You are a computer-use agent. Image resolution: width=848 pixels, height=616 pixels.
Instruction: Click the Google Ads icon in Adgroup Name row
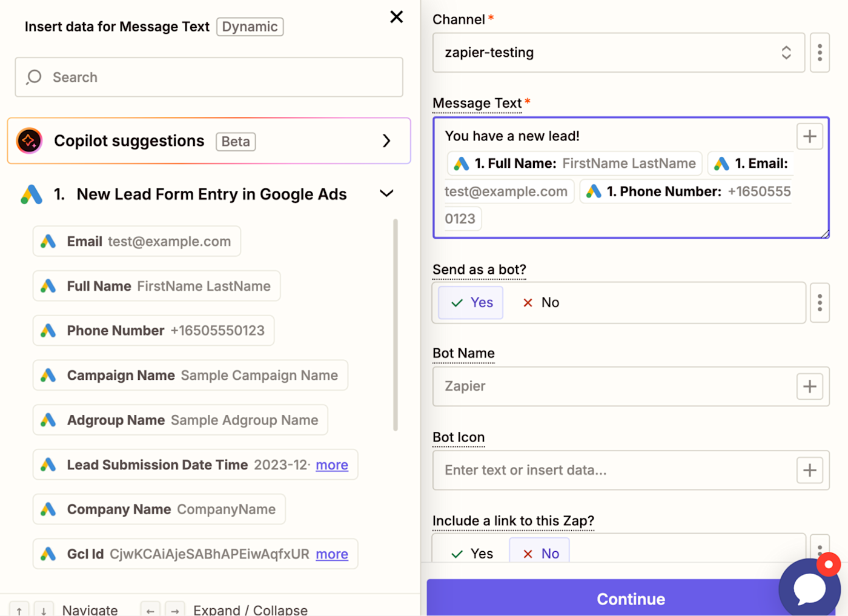click(x=48, y=420)
